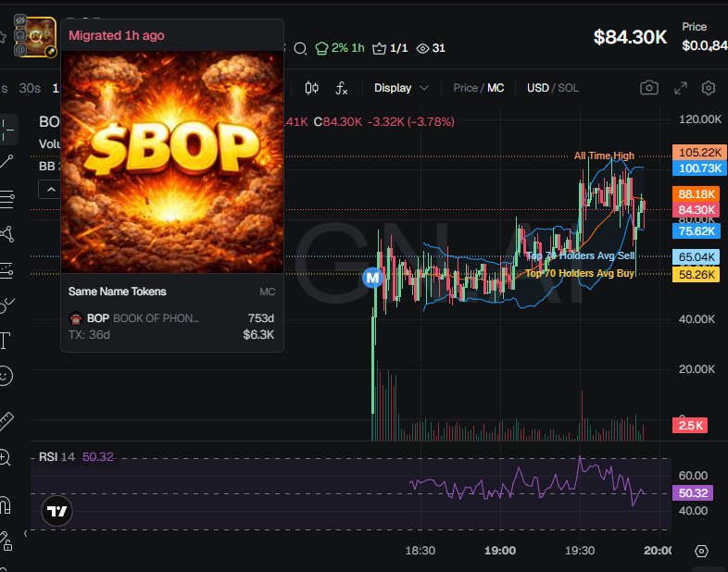The image size is (728, 572).
Task: Enable the magnet snap mode
Action: click(6, 505)
